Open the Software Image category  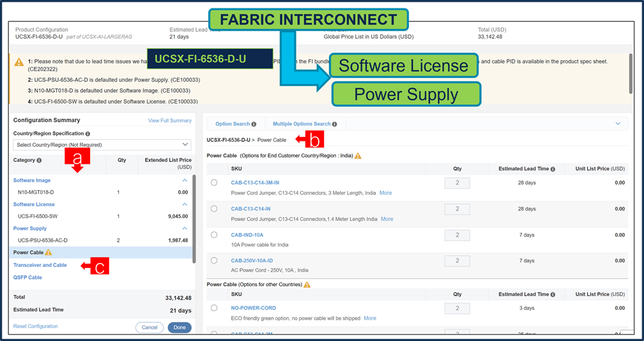32,180
